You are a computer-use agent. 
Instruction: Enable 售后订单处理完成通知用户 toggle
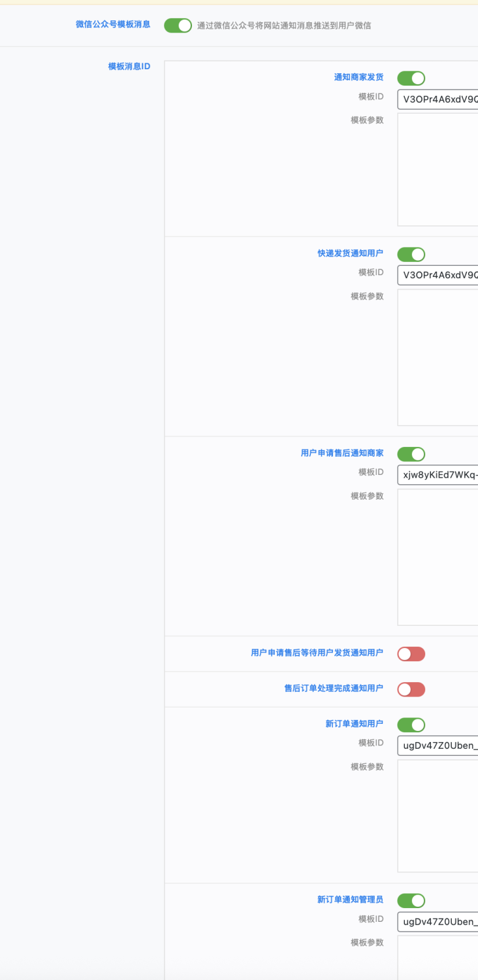click(x=411, y=689)
